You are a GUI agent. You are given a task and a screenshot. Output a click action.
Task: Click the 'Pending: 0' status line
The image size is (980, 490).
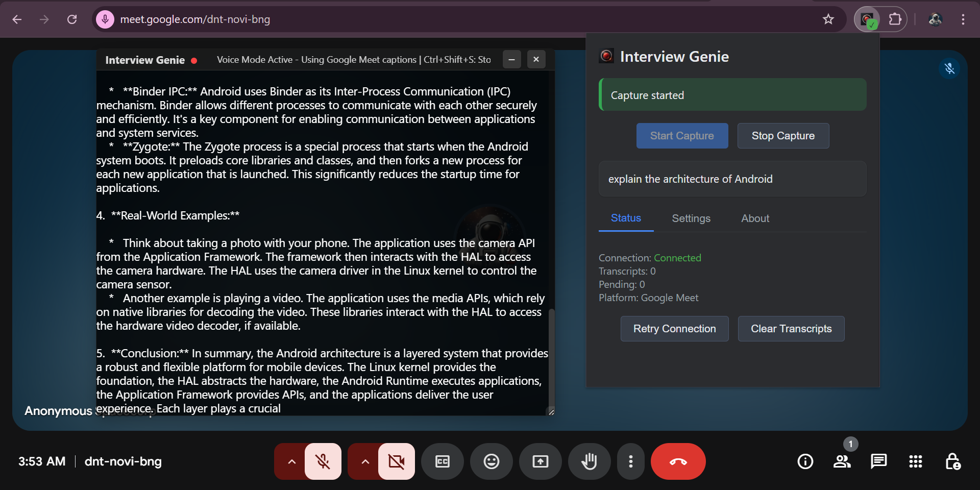pos(622,284)
